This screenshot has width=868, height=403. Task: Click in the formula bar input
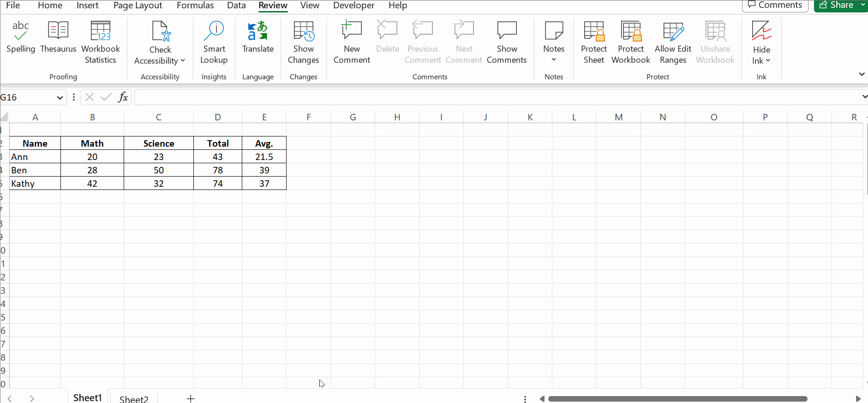(497, 97)
